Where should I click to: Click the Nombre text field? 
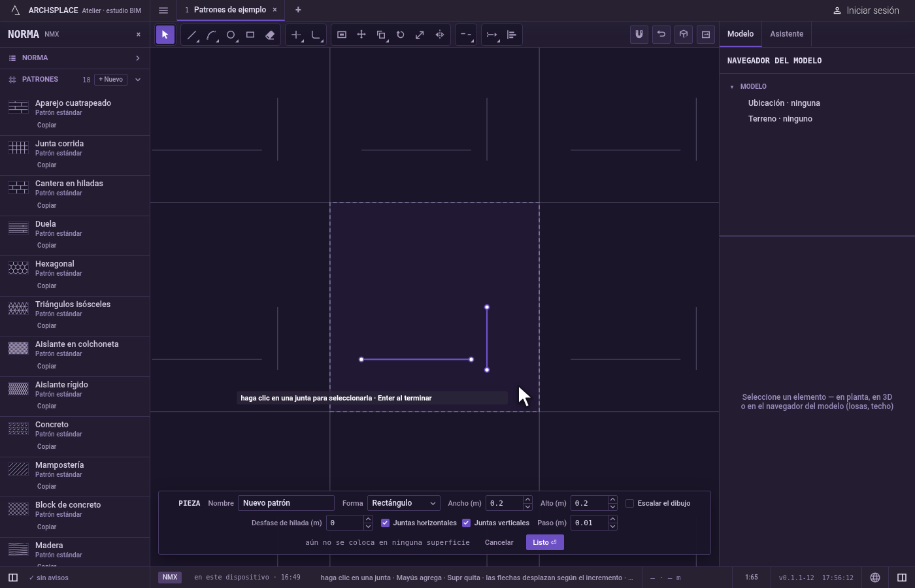[286, 503]
